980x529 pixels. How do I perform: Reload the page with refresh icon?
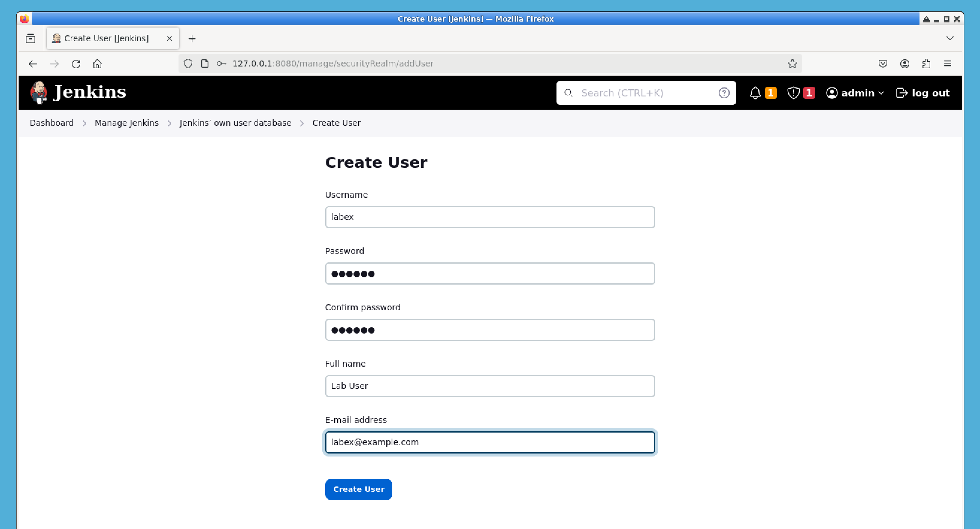pyautogui.click(x=76, y=64)
